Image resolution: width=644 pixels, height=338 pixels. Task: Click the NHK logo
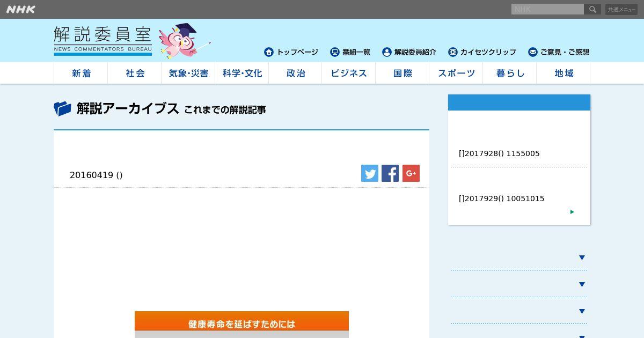21,9
